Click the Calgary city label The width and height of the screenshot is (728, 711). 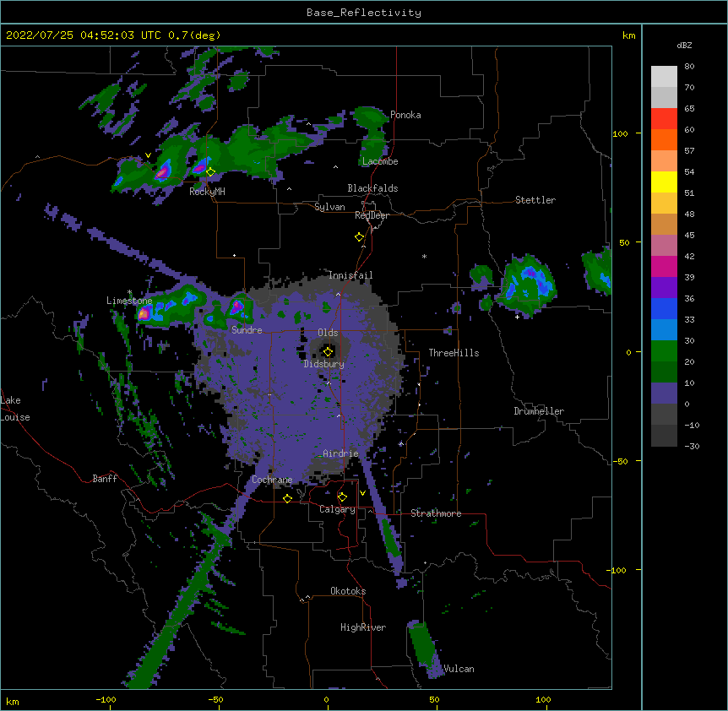click(x=338, y=509)
